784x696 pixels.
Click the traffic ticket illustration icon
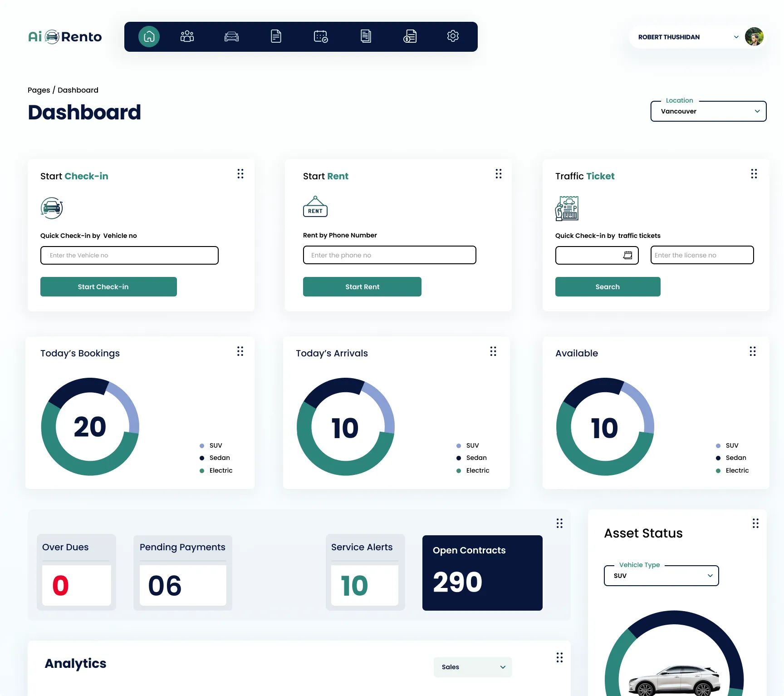pos(567,208)
